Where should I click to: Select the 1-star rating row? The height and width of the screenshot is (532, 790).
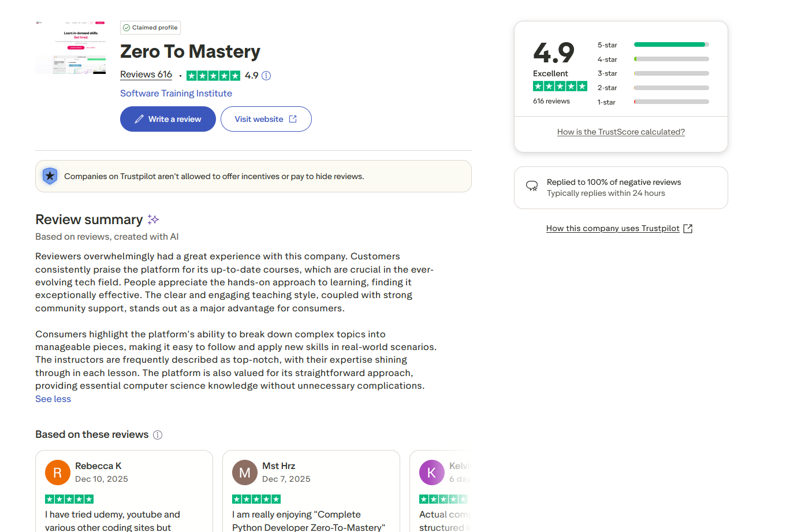click(653, 102)
